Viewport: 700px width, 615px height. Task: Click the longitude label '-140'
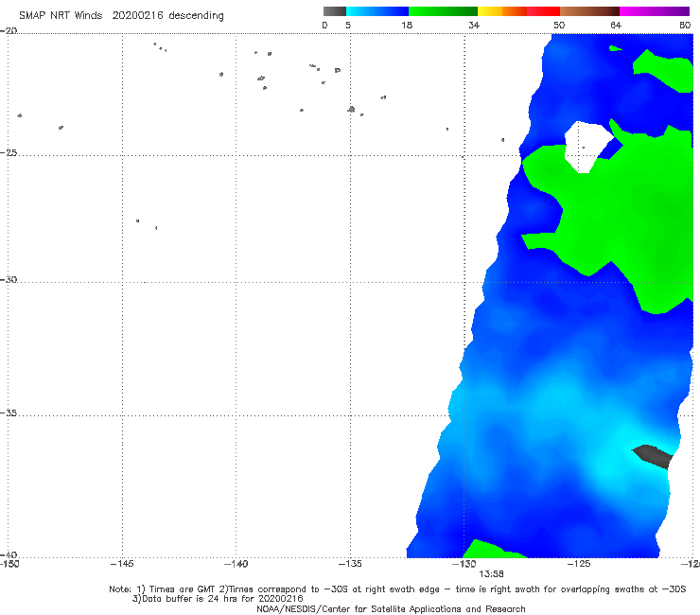236,564
